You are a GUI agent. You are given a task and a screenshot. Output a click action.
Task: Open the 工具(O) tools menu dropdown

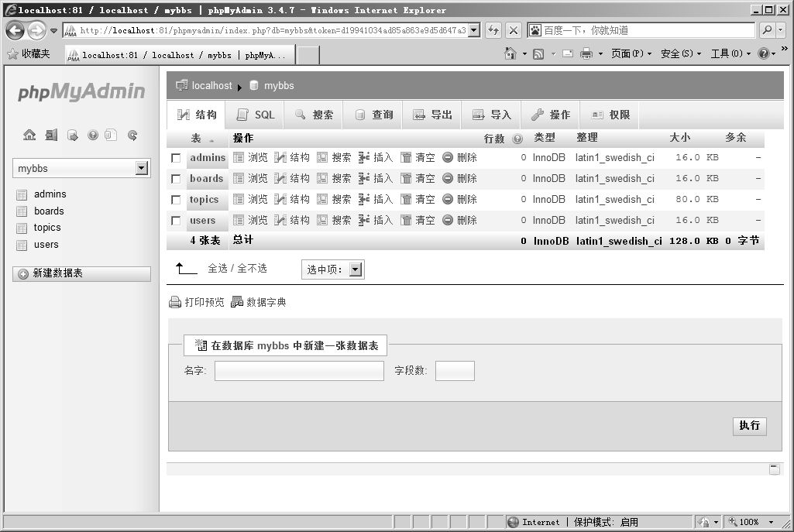coord(730,53)
